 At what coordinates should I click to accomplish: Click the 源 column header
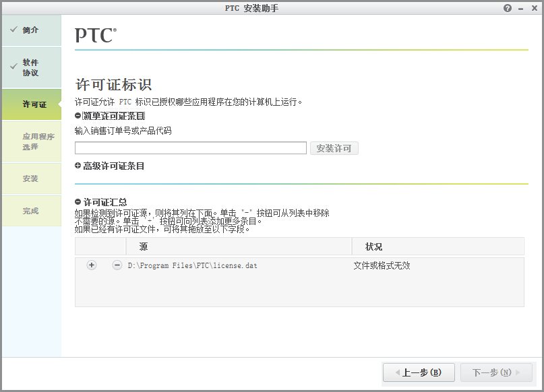pos(239,247)
